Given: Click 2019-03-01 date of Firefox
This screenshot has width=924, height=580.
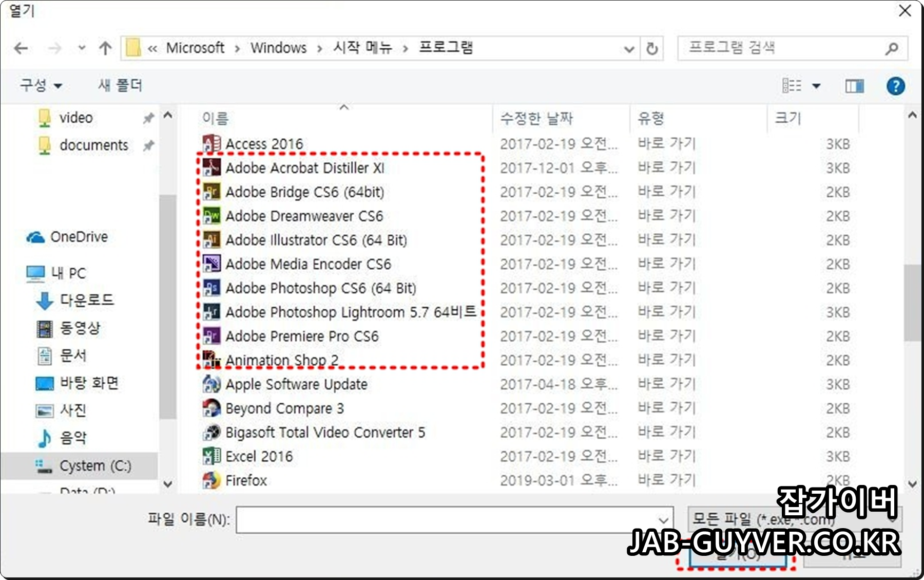Looking at the screenshot, I should (x=559, y=480).
